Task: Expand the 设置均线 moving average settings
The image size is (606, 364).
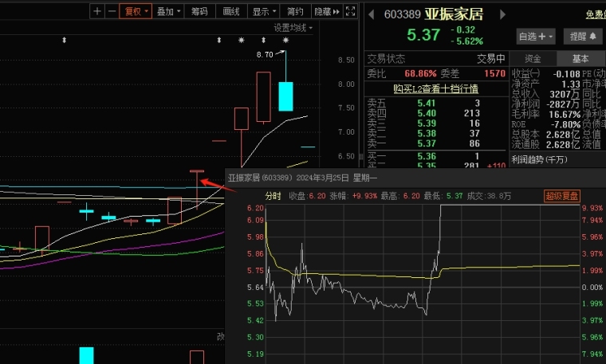Action: point(293,28)
